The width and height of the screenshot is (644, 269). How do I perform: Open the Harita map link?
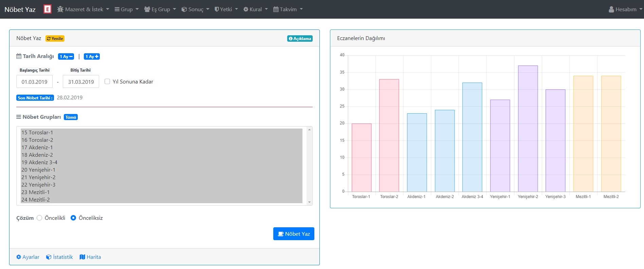pyautogui.click(x=90, y=257)
